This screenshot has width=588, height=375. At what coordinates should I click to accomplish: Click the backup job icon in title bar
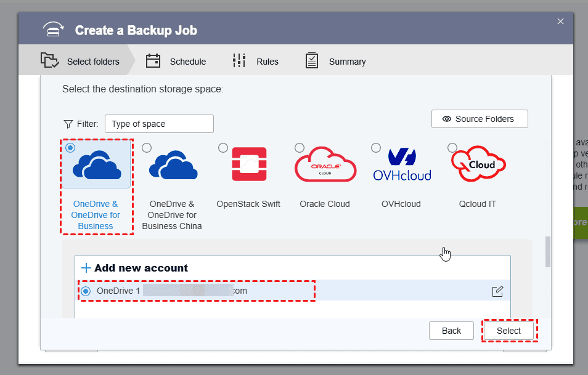53,30
